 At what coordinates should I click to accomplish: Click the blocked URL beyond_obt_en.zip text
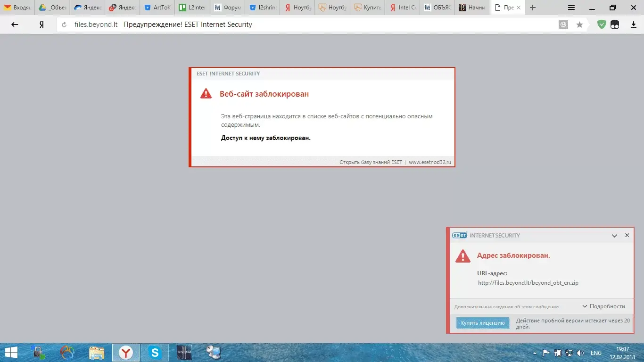(528, 283)
